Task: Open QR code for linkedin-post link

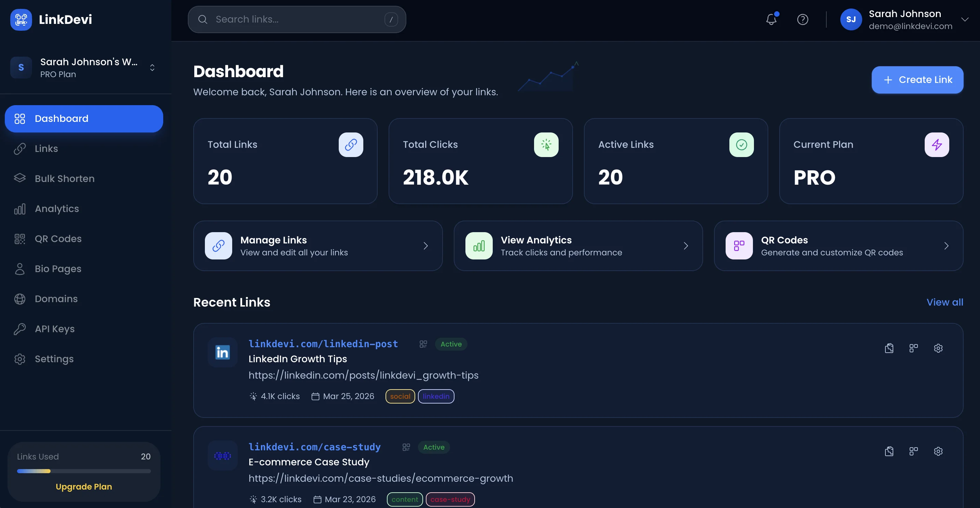Action: click(913, 348)
